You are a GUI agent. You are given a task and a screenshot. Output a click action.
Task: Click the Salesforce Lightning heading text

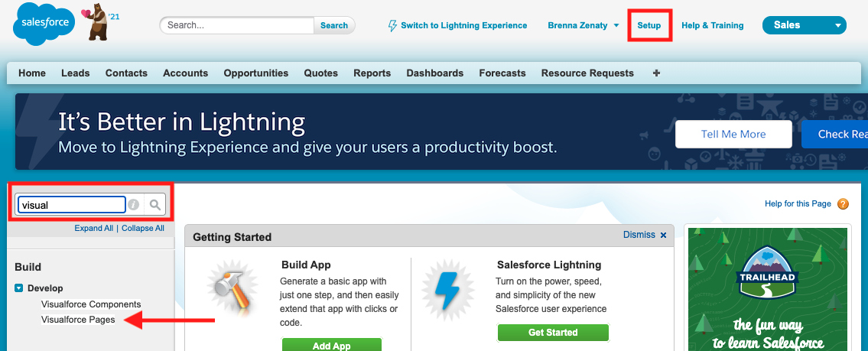point(549,265)
